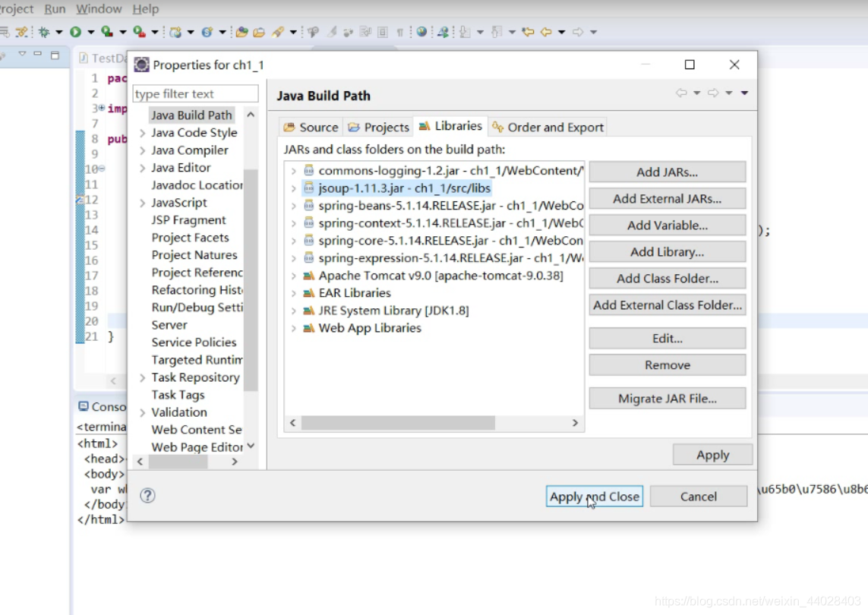
Task: Click the Cancel button
Action: 698,497
